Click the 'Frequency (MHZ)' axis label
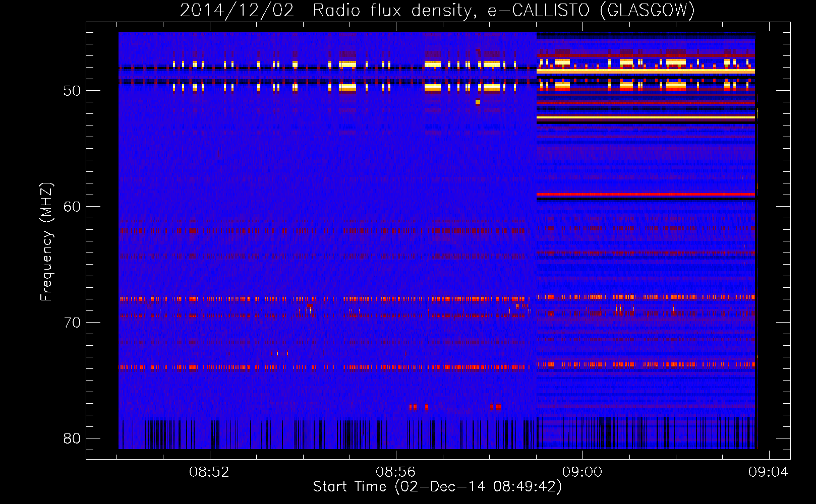Image resolution: width=816 pixels, height=504 pixels. pyautogui.click(x=46, y=242)
